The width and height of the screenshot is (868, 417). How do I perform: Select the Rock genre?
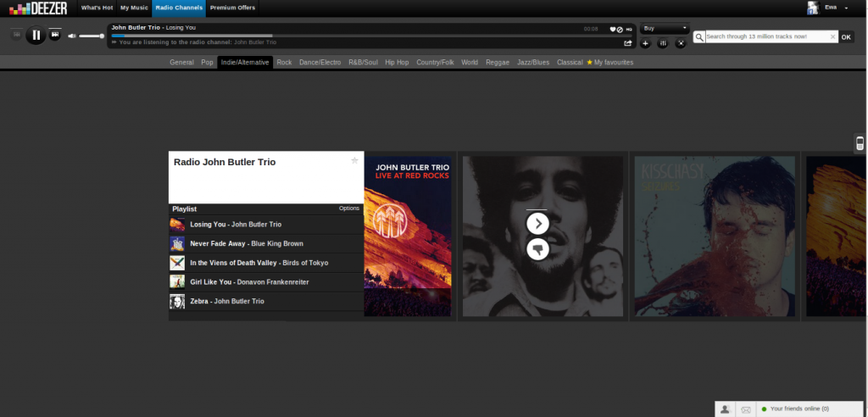[x=284, y=63]
